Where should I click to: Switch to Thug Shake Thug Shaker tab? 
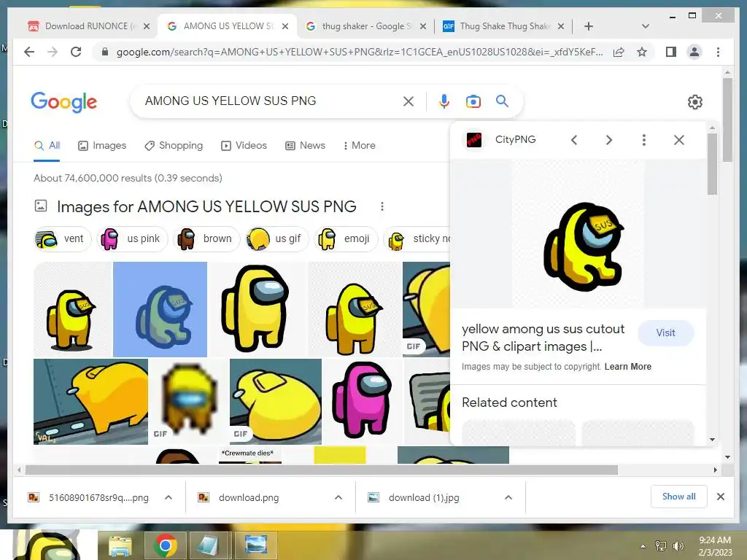click(504, 26)
